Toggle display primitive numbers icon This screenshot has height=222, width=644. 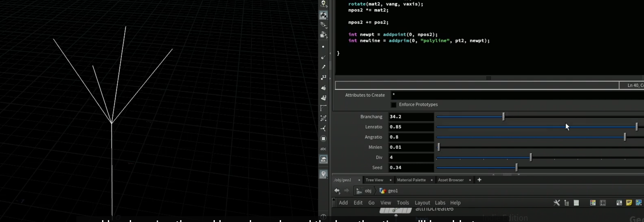pos(323,98)
